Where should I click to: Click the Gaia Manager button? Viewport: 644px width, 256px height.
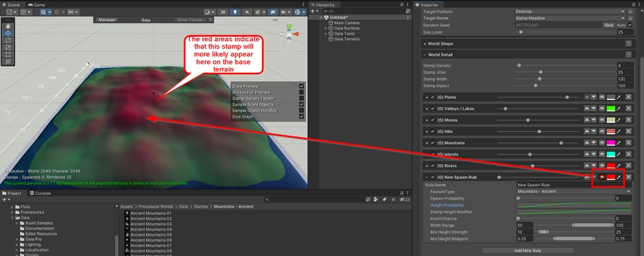pos(107,19)
